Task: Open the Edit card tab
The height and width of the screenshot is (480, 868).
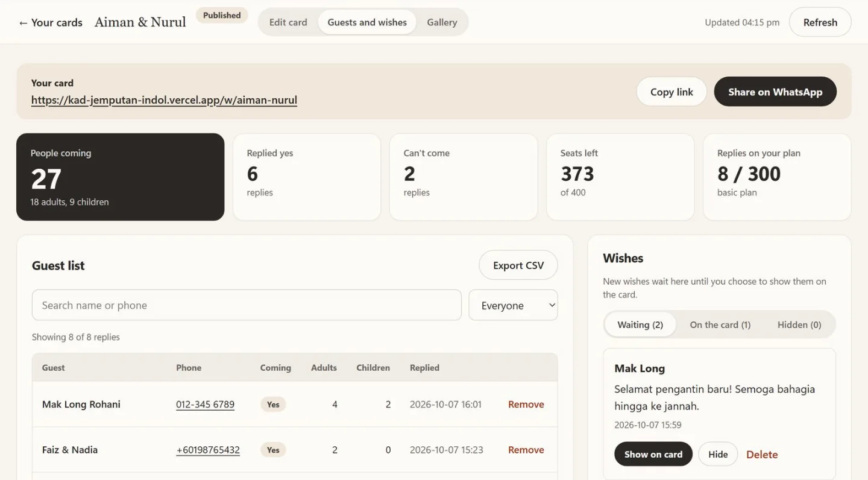Action: point(288,22)
